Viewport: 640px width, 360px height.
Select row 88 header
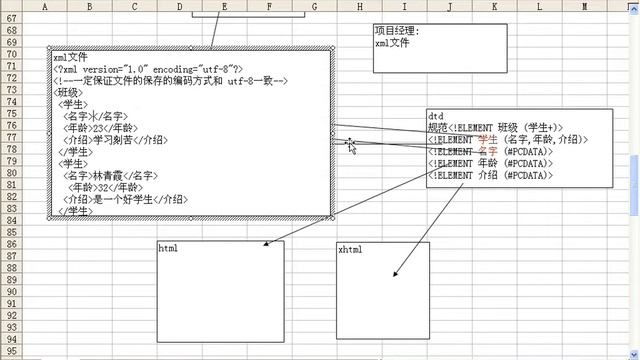click(11, 268)
